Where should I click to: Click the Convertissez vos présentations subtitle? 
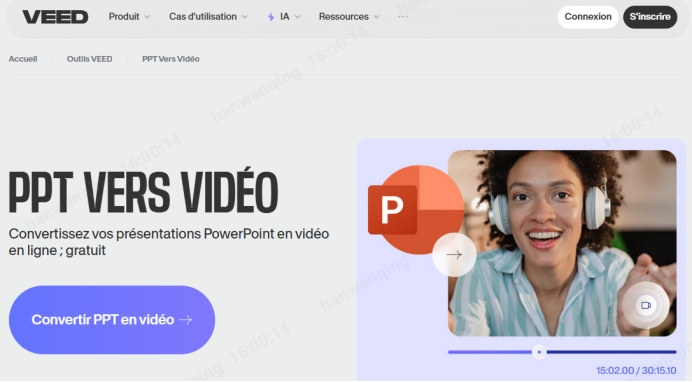(169, 242)
